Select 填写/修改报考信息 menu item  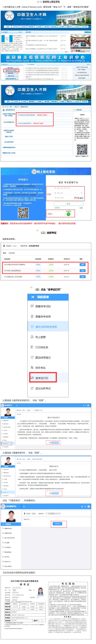tap(48, 326)
